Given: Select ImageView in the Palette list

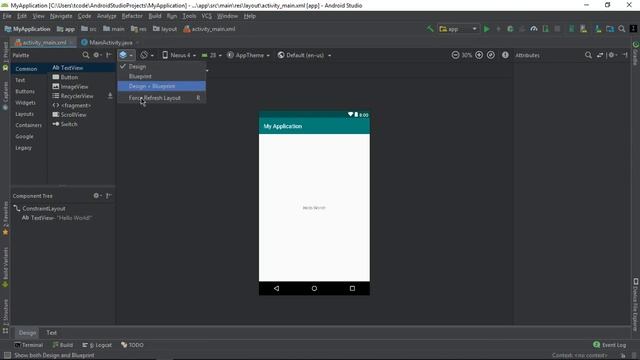Looking at the screenshot, I should click(x=70, y=87).
